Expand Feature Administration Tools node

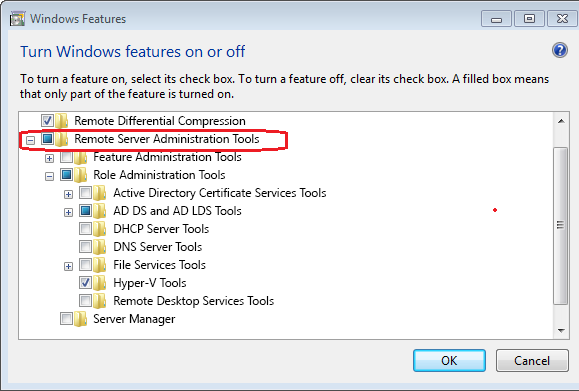(49, 159)
